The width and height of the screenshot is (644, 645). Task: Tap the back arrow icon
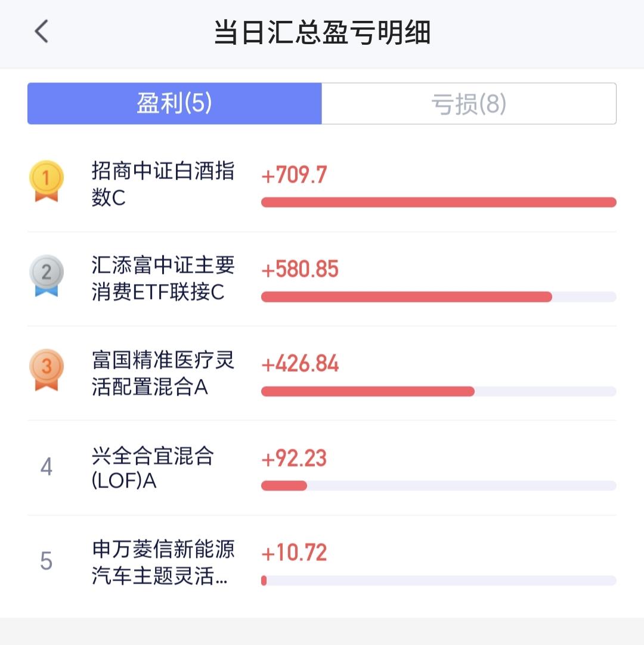[x=41, y=32]
